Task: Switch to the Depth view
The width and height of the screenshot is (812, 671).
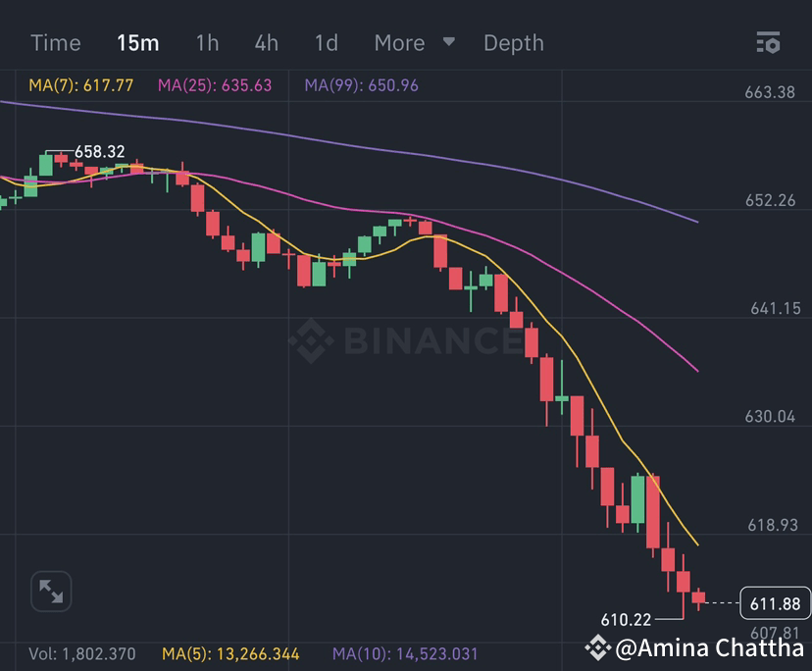Action: pyautogui.click(x=513, y=42)
